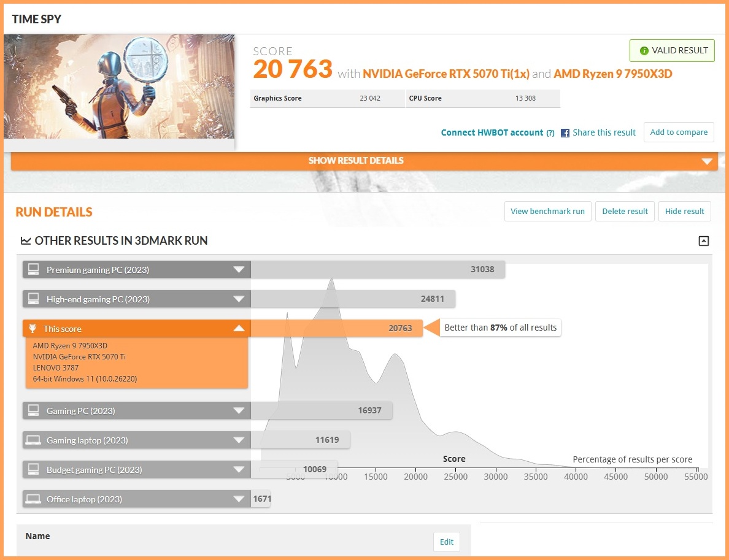Click the 40000 tick on the score axis

576,477
